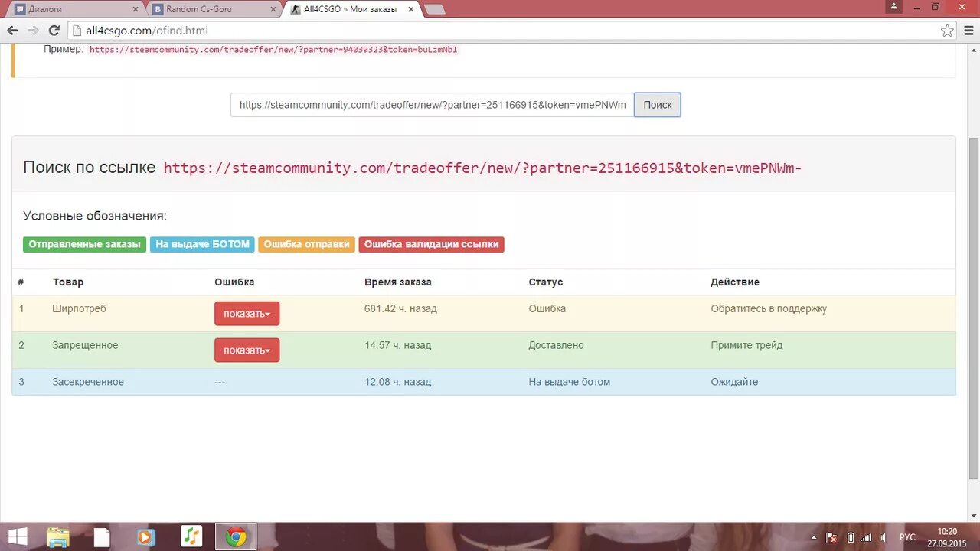Open the volume control in the system tray

(x=884, y=537)
